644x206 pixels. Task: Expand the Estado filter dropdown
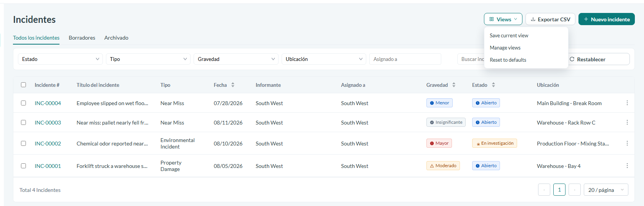click(60, 59)
